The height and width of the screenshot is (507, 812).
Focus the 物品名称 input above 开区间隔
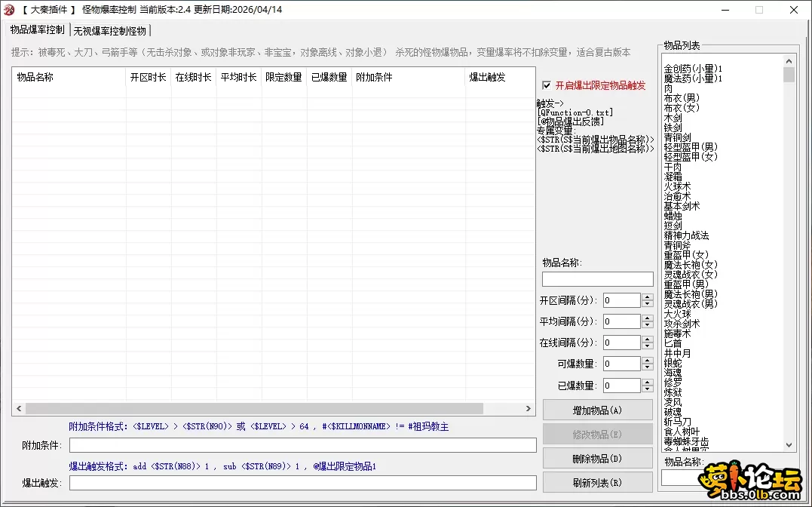597,279
